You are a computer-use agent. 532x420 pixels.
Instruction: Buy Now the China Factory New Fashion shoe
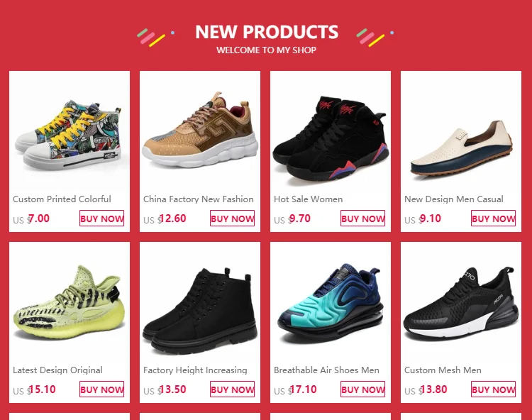coord(233,218)
